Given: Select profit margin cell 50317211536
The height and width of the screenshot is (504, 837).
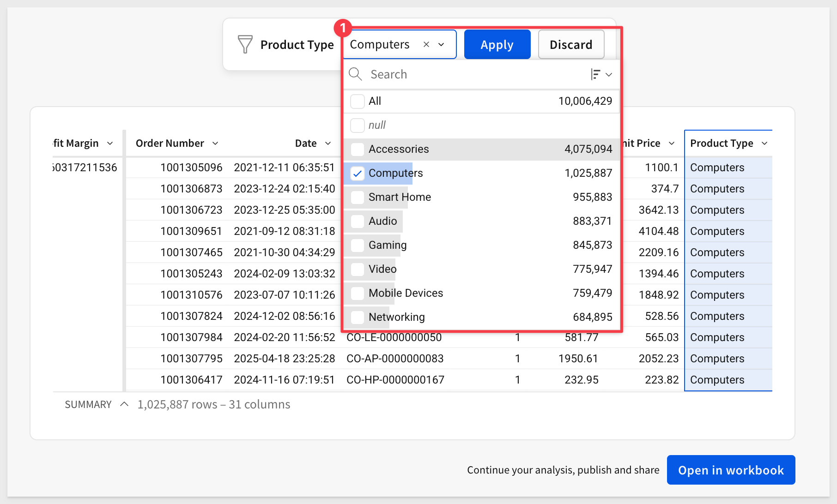Looking at the screenshot, I should (85, 168).
